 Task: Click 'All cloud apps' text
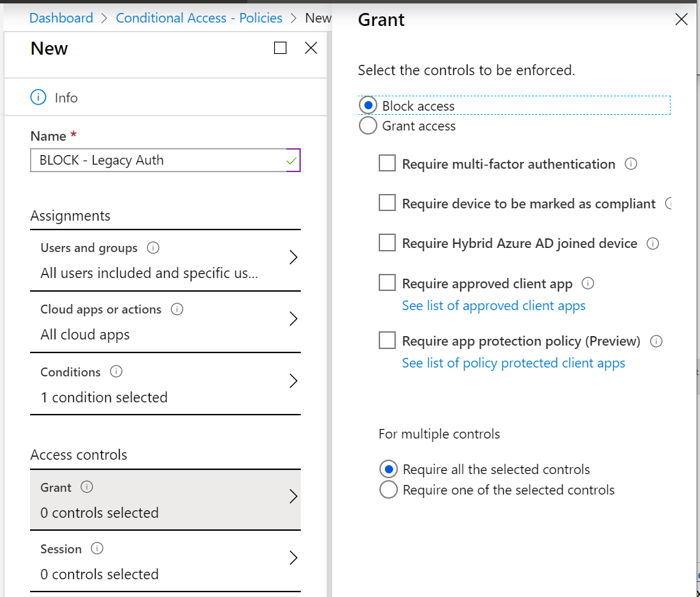pyautogui.click(x=85, y=335)
